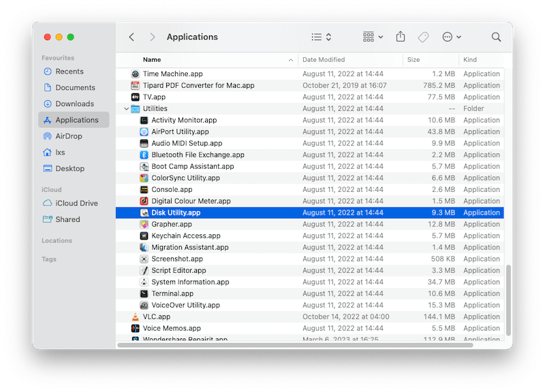Screen dimensions: 545x392
Task: Click the AirPort Utility icon
Action: [144, 131]
